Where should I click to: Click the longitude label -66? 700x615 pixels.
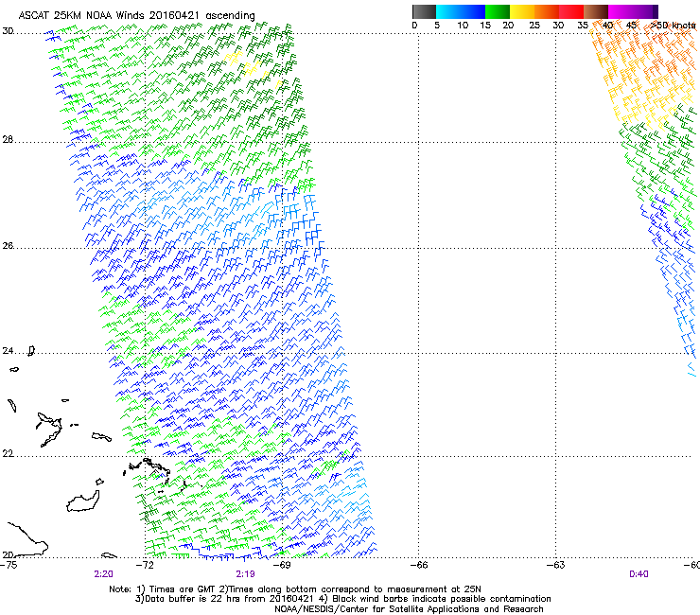419,565
